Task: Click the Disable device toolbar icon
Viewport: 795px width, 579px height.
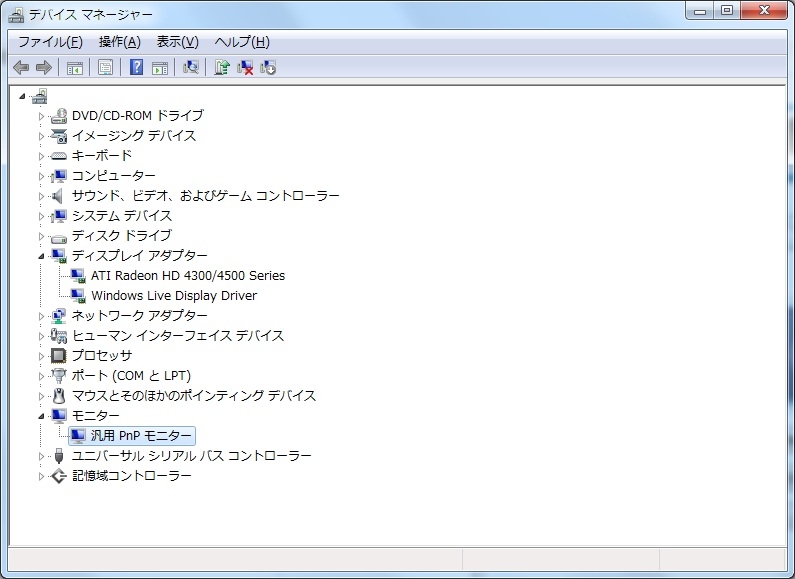Action: (x=268, y=67)
